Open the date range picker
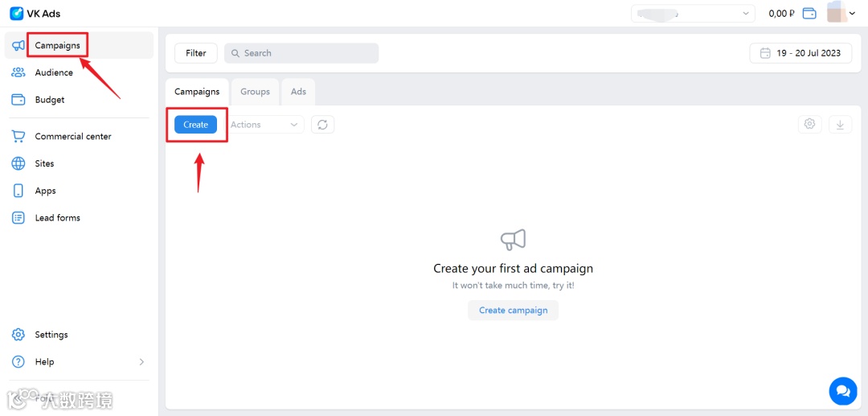This screenshot has height=416, width=868. click(x=800, y=53)
